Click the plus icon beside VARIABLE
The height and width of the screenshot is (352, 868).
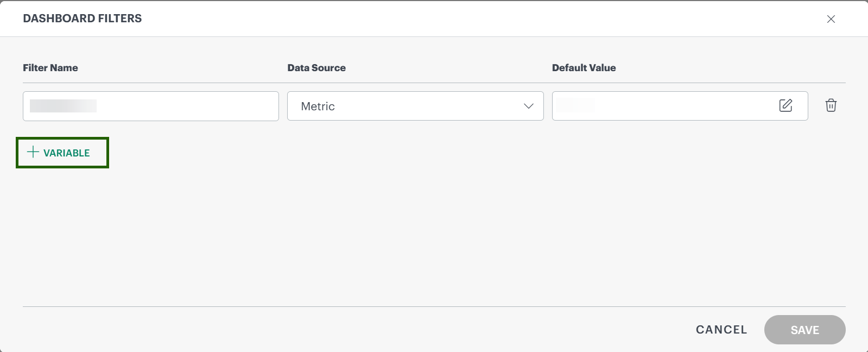[33, 152]
